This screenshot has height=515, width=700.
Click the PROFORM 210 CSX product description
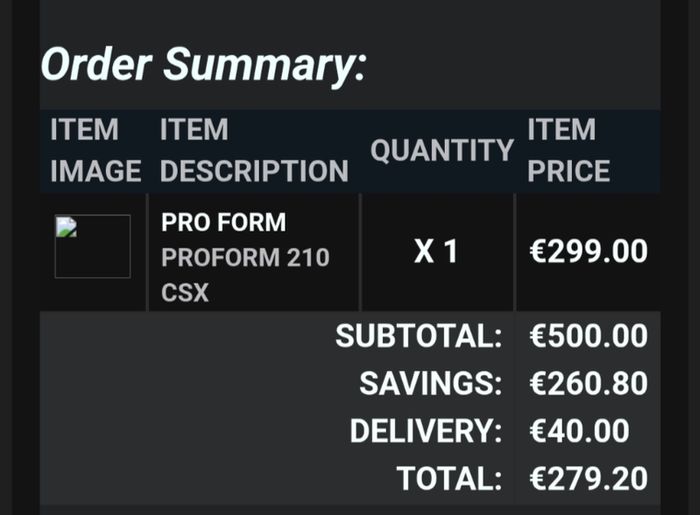[x=245, y=275]
